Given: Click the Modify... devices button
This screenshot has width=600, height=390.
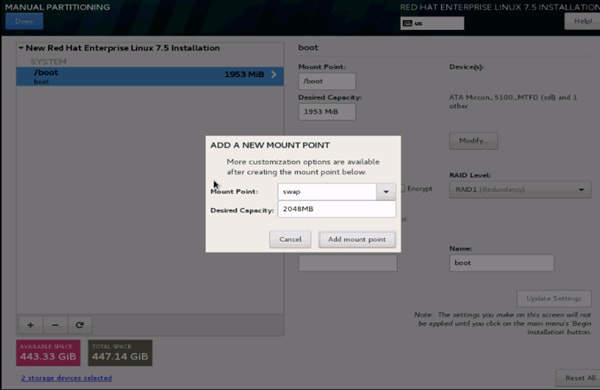Looking at the screenshot, I should (474, 141).
